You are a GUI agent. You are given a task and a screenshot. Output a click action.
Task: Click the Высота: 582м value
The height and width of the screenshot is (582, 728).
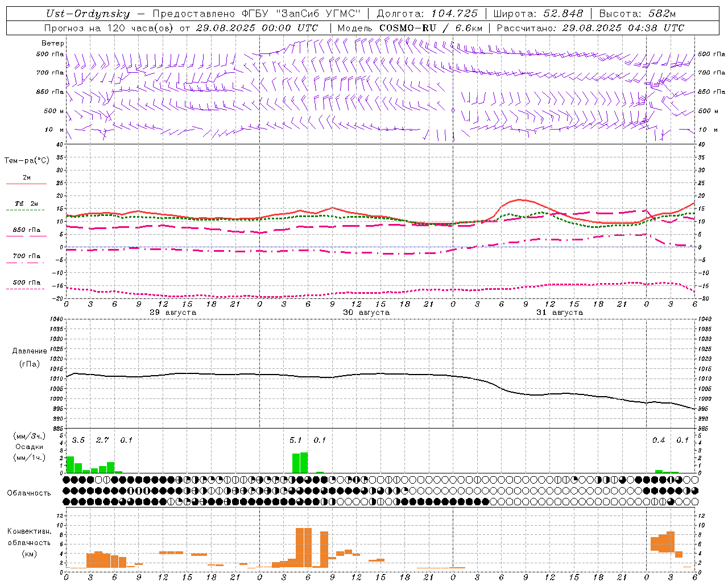638,14
